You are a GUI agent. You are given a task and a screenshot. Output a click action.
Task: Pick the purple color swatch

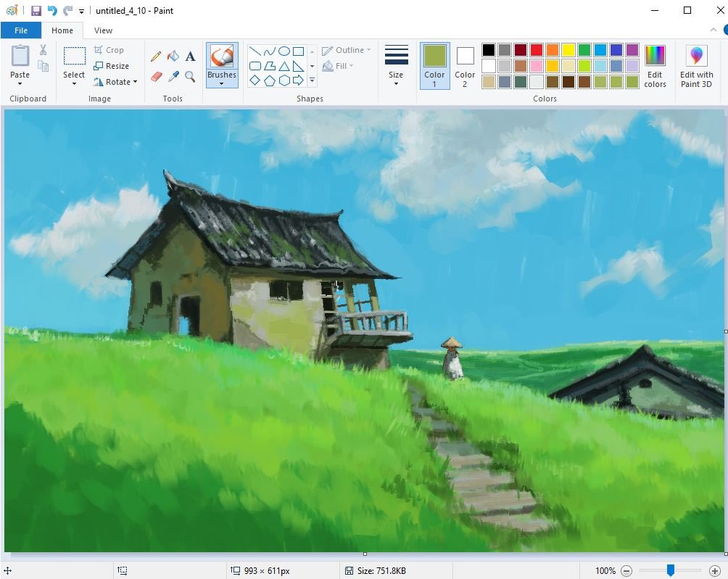click(x=632, y=50)
